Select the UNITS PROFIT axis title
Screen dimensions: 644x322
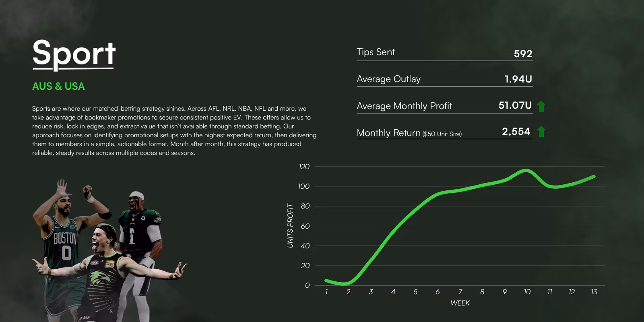click(x=290, y=225)
